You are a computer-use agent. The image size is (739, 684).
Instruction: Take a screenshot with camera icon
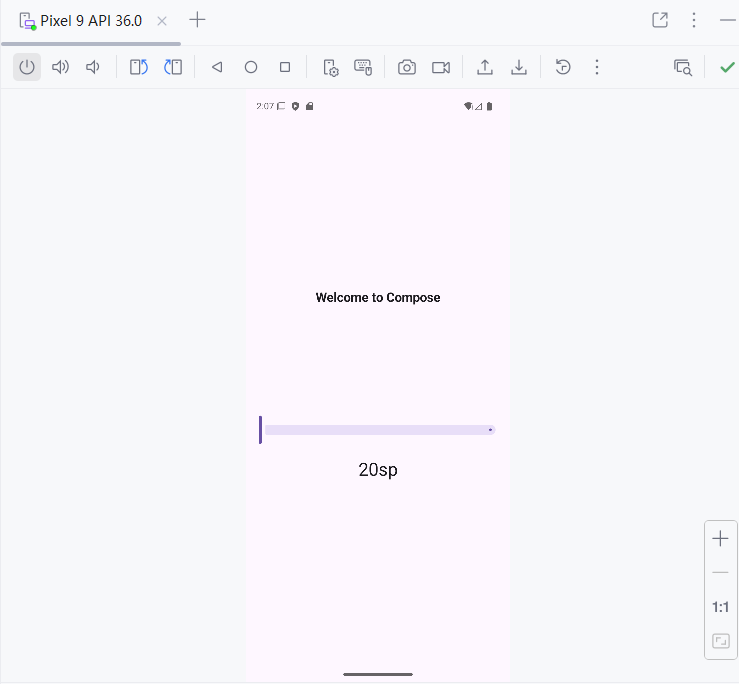(407, 67)
